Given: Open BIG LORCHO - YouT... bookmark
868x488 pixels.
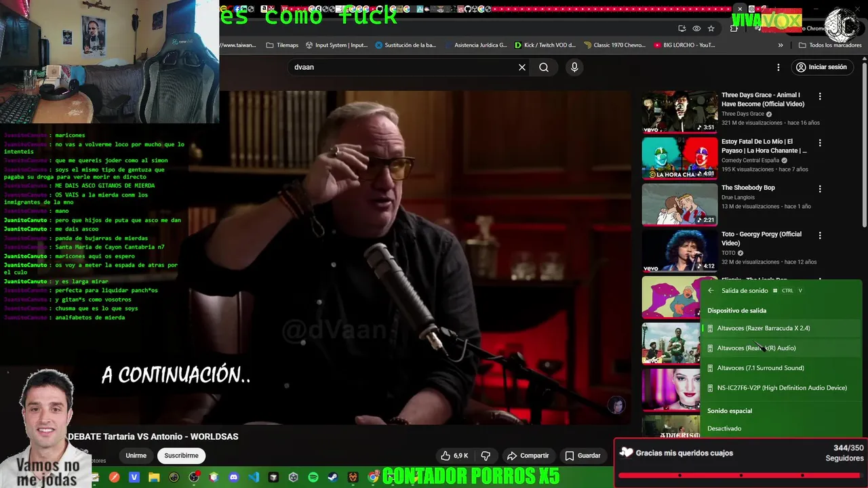Looking at the screenshot, I should tap(684, 45).
